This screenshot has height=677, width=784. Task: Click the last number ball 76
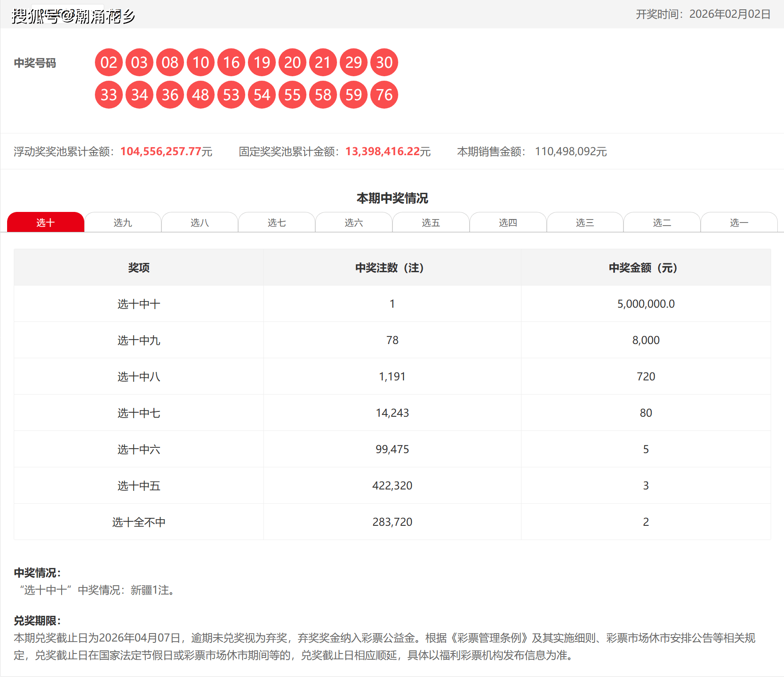(x=384, y=95)
